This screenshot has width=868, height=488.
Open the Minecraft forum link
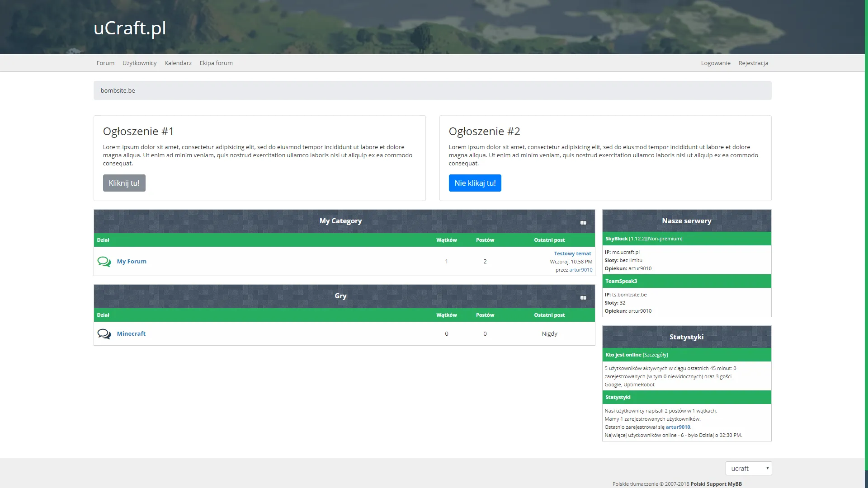click(131, 334)
